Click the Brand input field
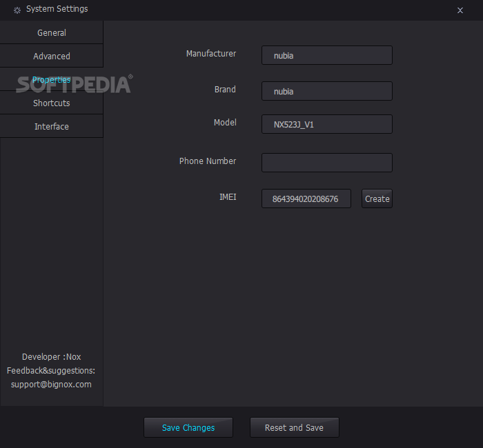Viewport: 483px width, 448px height. coord(327,91)
